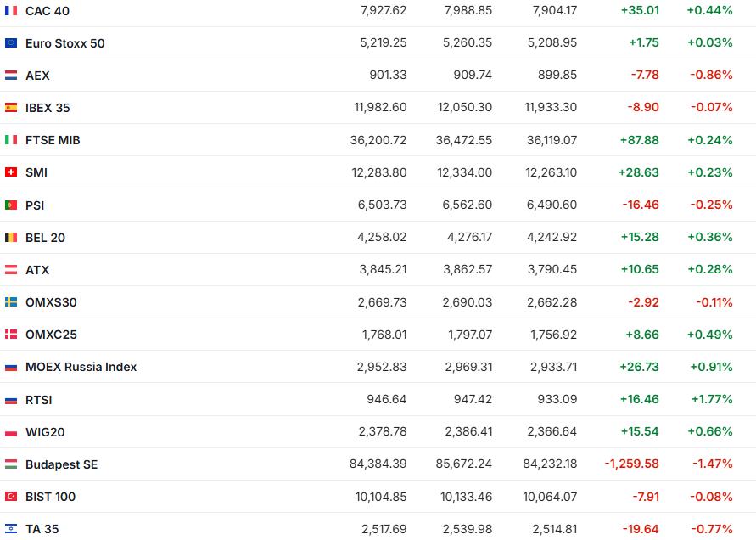The width and height of the screenshot is (756, 540).
Task: Click the Belgium flag beside BEL 20
Action: pyautogui.click(x=11, y=238)
